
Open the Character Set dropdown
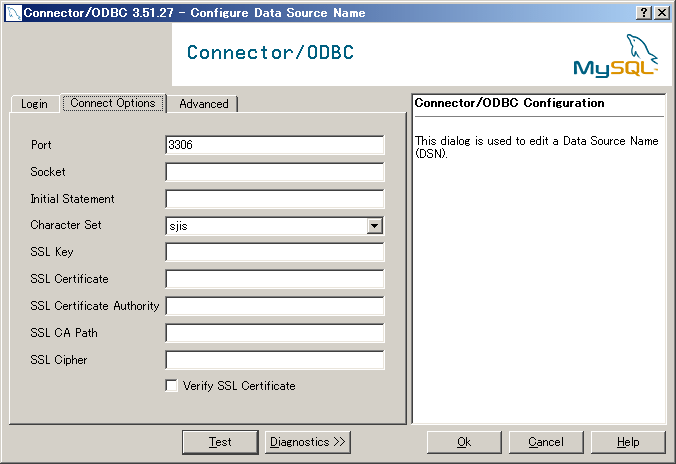click(374, 226)
